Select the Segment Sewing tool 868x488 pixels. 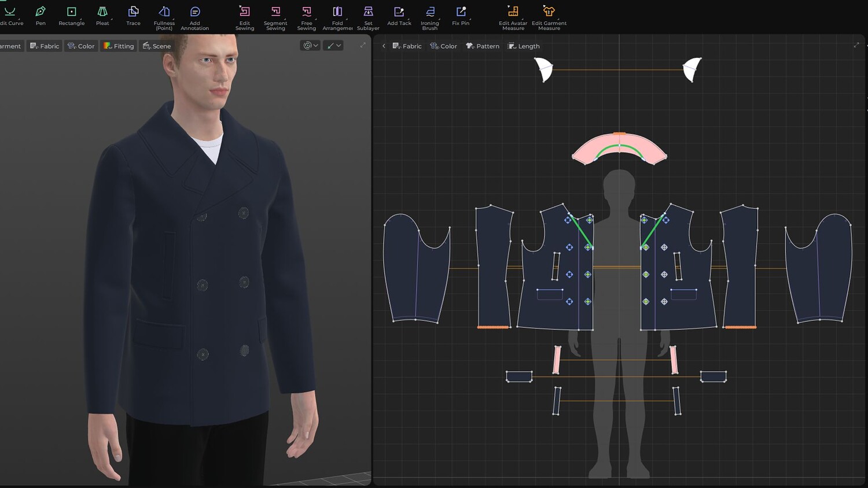(x=275, y=18)
